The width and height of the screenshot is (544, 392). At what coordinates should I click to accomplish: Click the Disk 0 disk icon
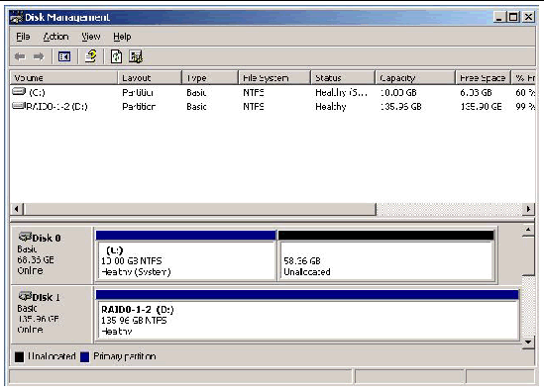[x=25, y=237]
